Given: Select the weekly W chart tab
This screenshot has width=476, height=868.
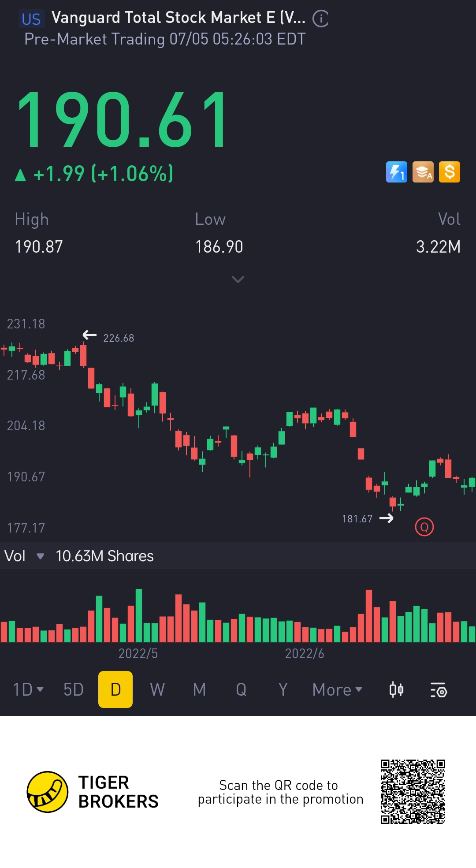Looking at the screenshot, I should coord(157,689).
